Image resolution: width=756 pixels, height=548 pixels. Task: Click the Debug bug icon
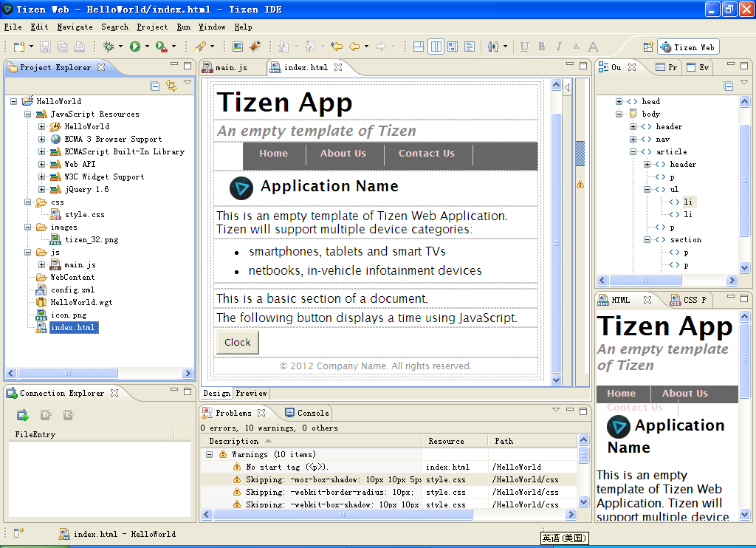[109, 47]
